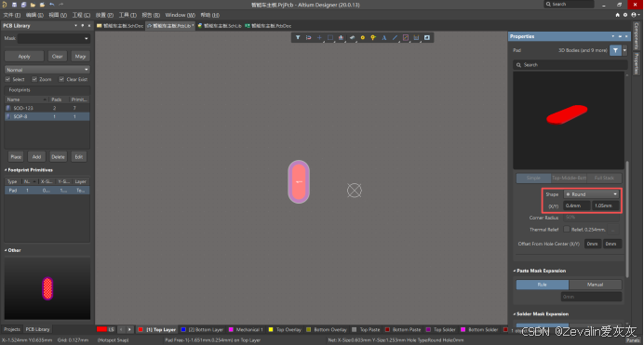
Task: Enable the Thermal Relief checkbox
Action: point(567,229)
